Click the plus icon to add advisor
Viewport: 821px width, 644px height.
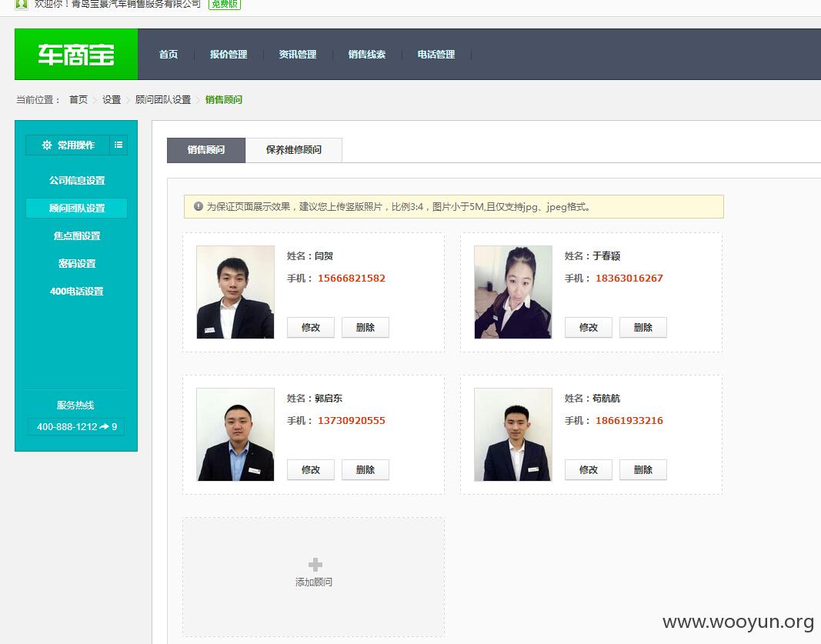pyautogui.click(x=315, y=565)
